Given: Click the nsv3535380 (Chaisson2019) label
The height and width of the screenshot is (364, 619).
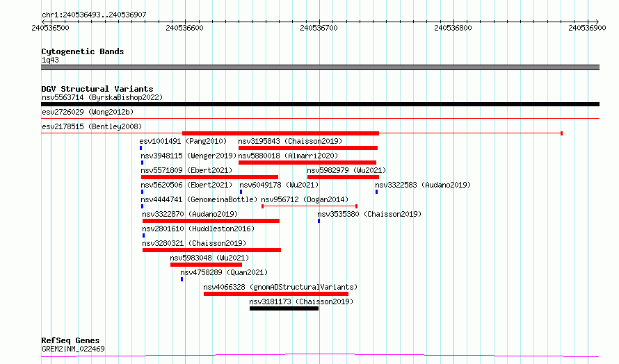Looking at the screenshot, I should click(x=369, y=214).
